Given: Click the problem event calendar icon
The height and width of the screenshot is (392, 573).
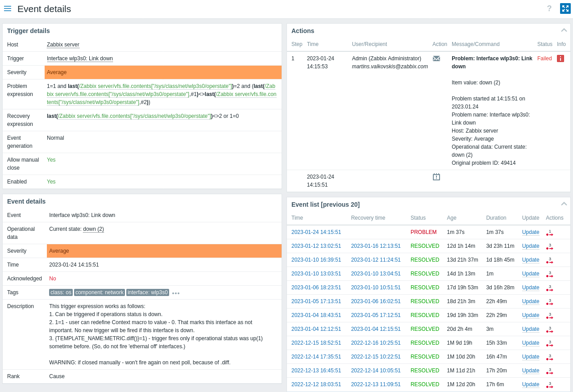Looking at the screenshot, I should pyautogui.click(x=436, y=177).
